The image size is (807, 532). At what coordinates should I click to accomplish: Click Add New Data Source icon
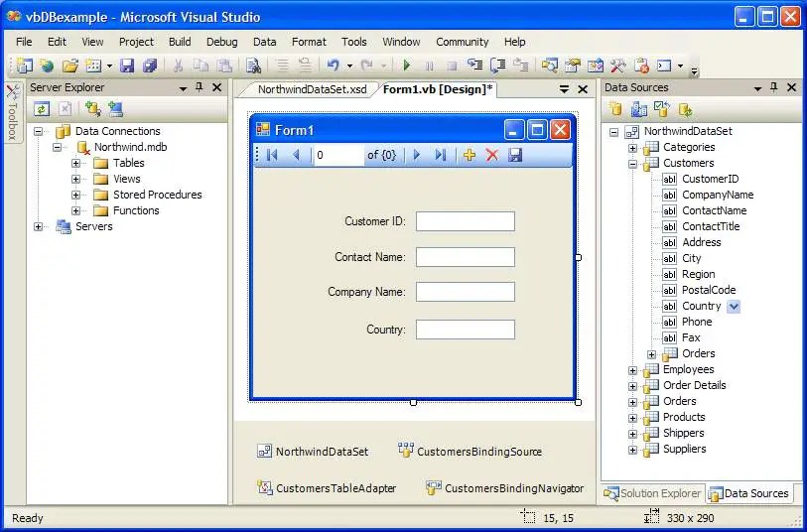[x=615, y=108]
